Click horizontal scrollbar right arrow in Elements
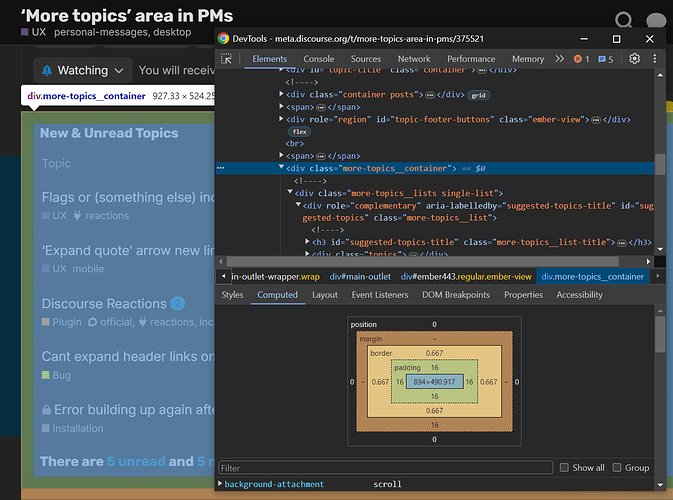 tap(648, 261)
